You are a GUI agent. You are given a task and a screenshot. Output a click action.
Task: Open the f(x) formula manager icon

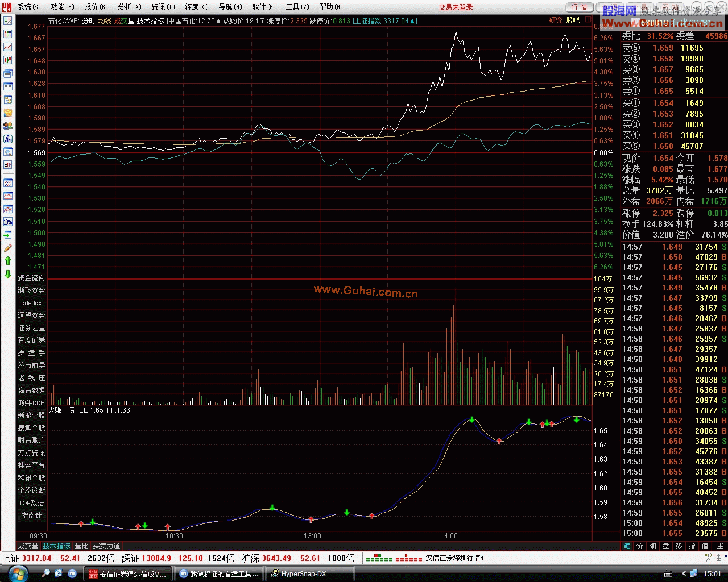click(x=8, y=139)
